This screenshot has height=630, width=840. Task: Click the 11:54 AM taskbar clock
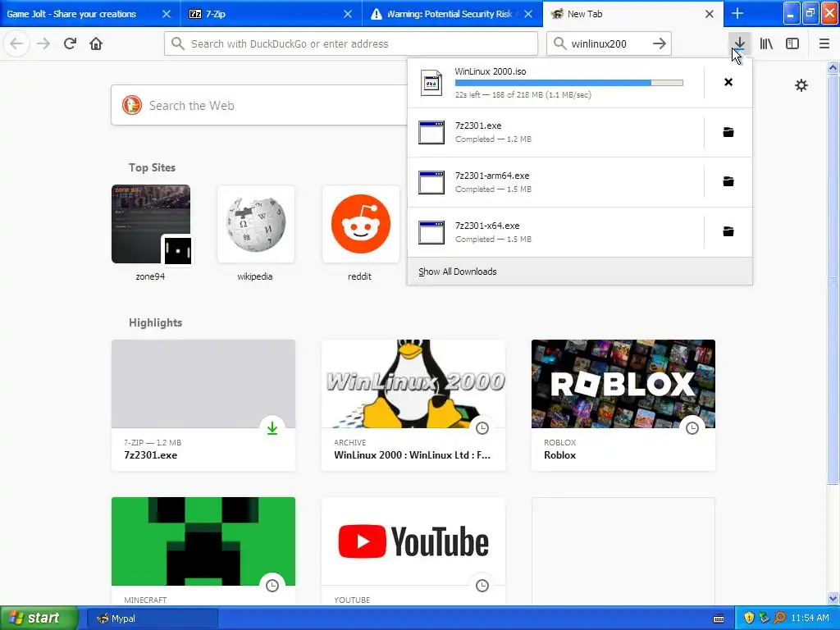(x=810, y=619)
